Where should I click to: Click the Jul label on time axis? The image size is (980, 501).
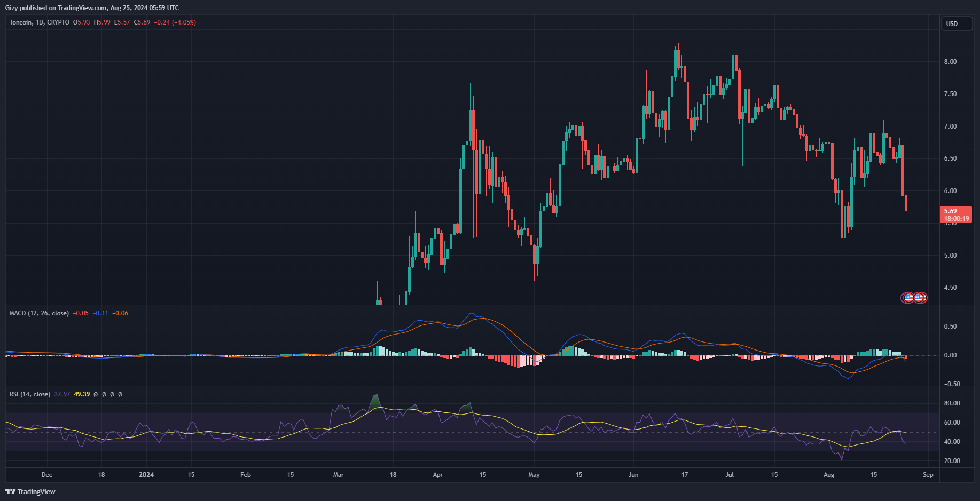730,475
